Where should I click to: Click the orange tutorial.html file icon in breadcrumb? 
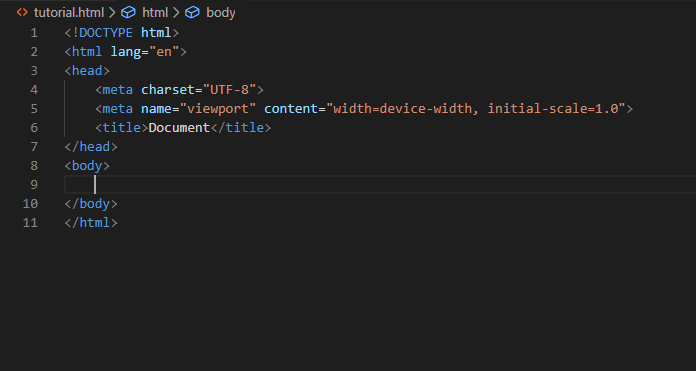click(x=22, y=12)
